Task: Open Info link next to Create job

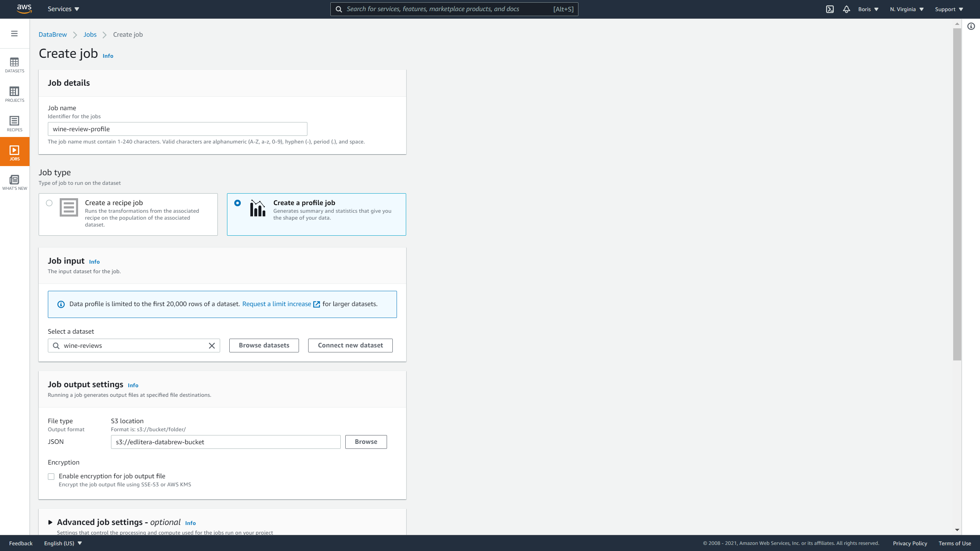Action: tap(108, 56)
